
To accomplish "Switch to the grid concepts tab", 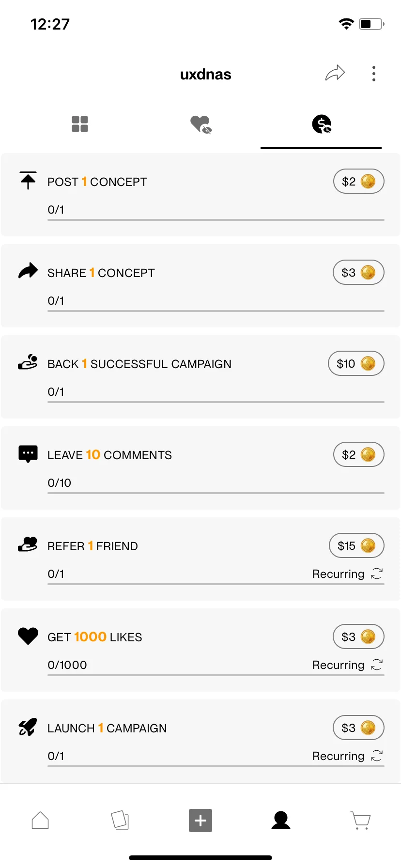I will coord(80,124).
